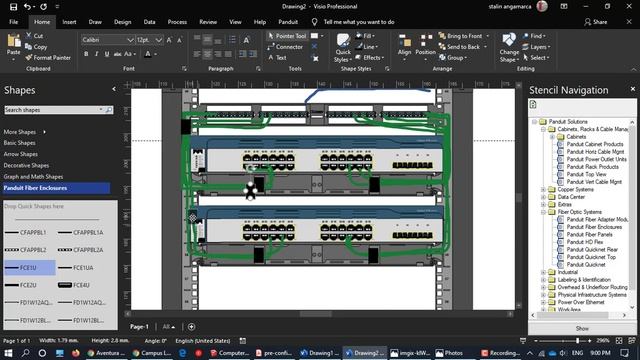Open the Quick Styles gallery
The height and width of the screenshot is (360, 640).
[x=343, y=48]
